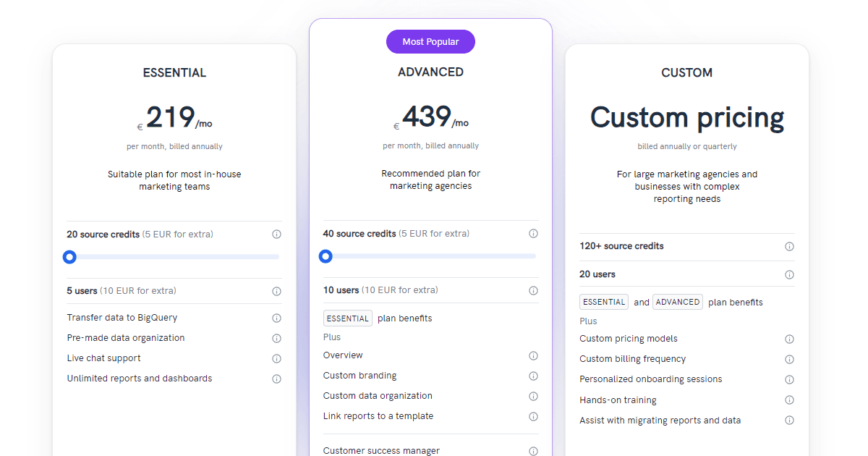The height and width of the screenshot is (456, 868).
Task: Click the '20 users' label
Action: [597, 274]
